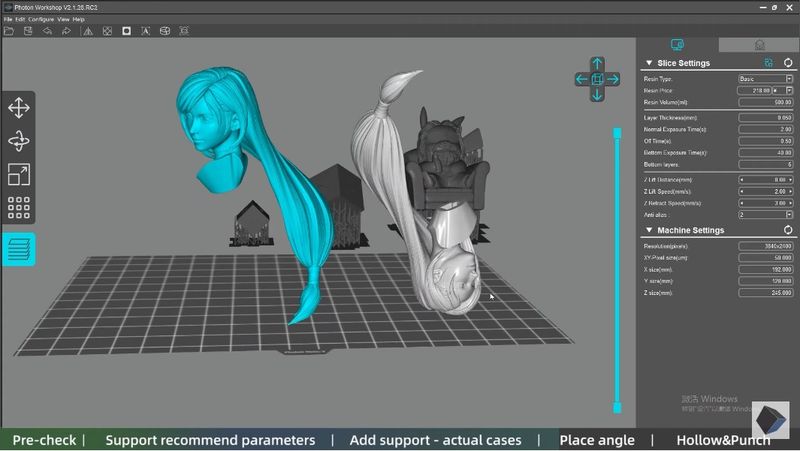Click the reset icon beside Slice Settings
Image resolution: width=800 pixels, height=451 pixels.
(788, 63)
